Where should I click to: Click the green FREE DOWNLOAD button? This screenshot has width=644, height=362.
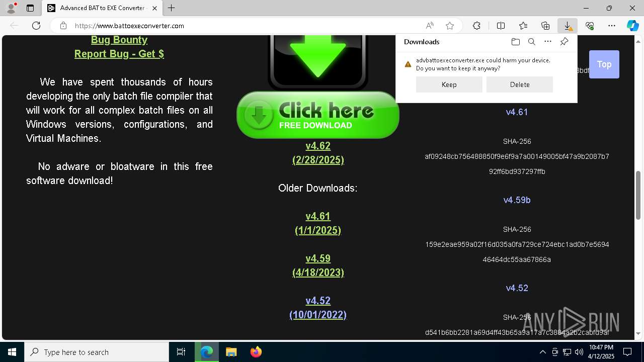(x=318, y=115)
